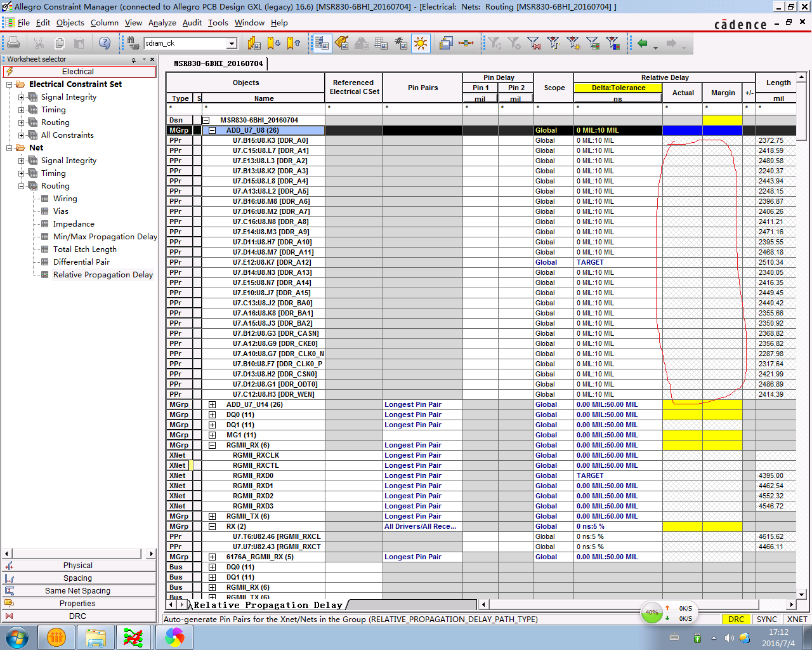Click the Print toolbar icon
This screenshot has height=650, width=812.
coord(13,43)
